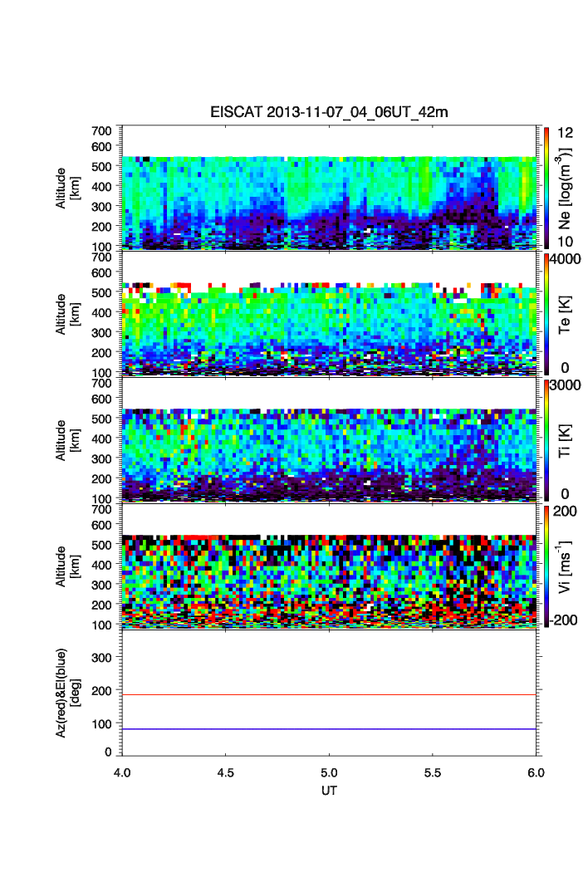Click the Vi ion velocity color bar
Screen dimensions: 588x882
click(546, 566)
